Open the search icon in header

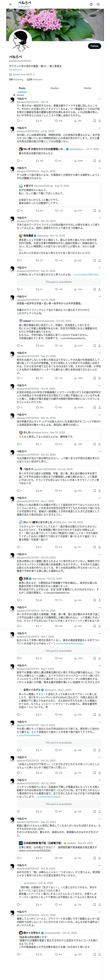(98, 4)
